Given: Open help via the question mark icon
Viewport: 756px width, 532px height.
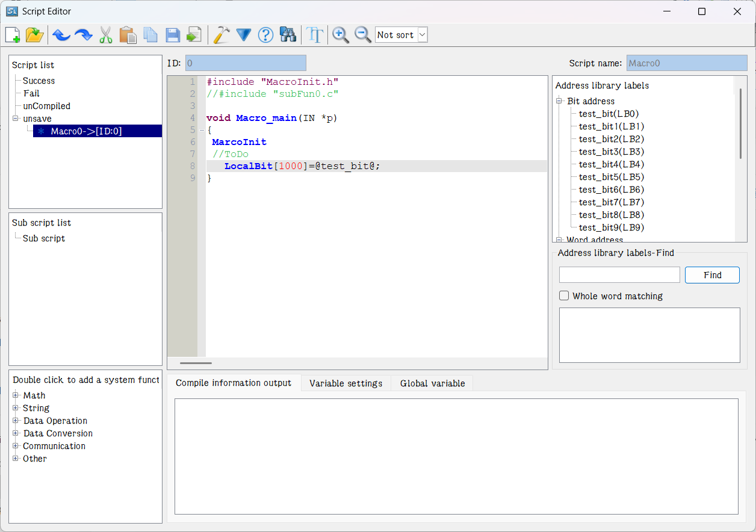Looking at the screenshot, I should tap(265, 35).
